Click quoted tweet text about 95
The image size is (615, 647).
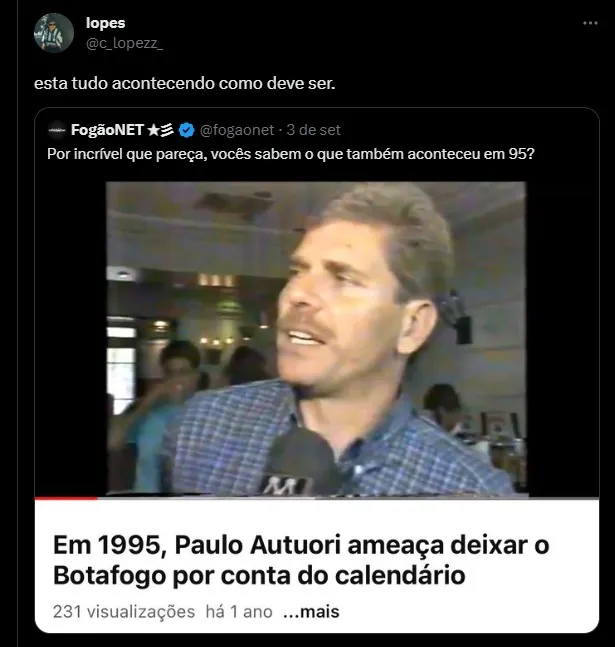291,154
